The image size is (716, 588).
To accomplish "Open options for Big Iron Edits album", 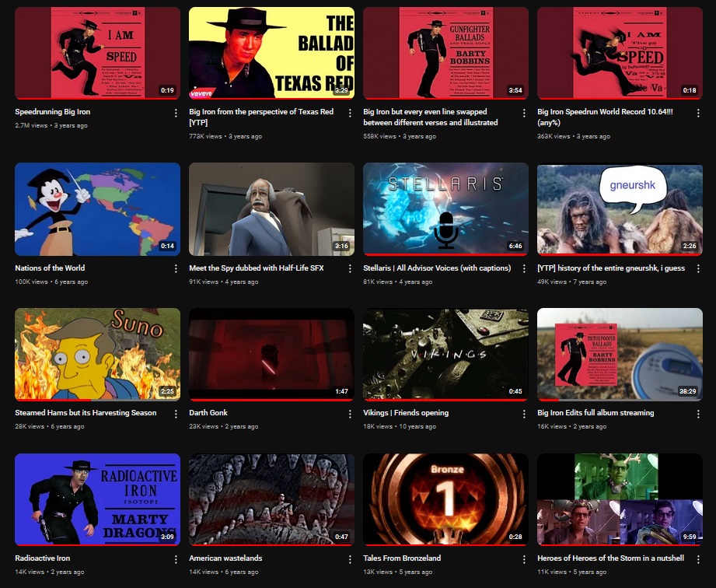I will [698, 414].
